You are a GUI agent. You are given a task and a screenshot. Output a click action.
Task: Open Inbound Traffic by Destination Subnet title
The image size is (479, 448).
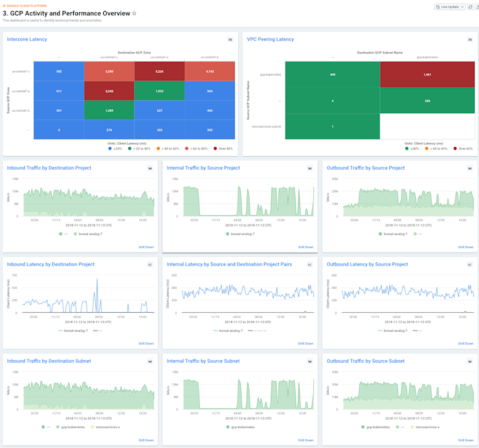coord(49,361)
